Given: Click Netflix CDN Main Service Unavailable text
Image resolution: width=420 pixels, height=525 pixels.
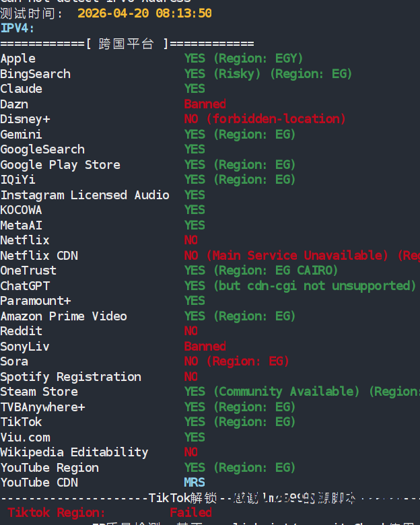Looking at the screenshot, I should point(296,256).
